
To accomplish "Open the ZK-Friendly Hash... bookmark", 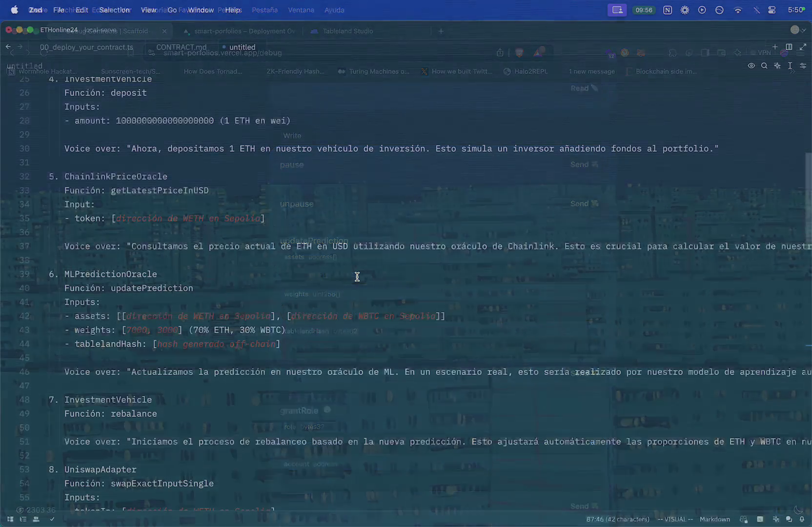I will [295, 72].
